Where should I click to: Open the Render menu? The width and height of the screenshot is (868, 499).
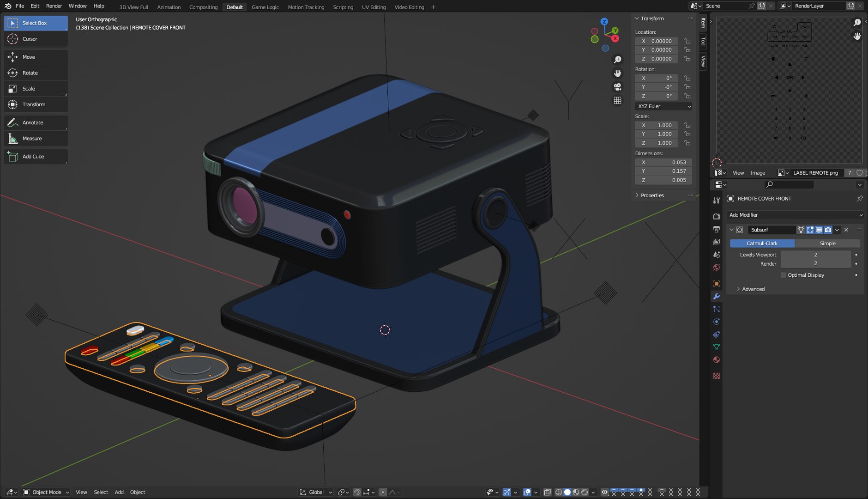coord(54,6)
